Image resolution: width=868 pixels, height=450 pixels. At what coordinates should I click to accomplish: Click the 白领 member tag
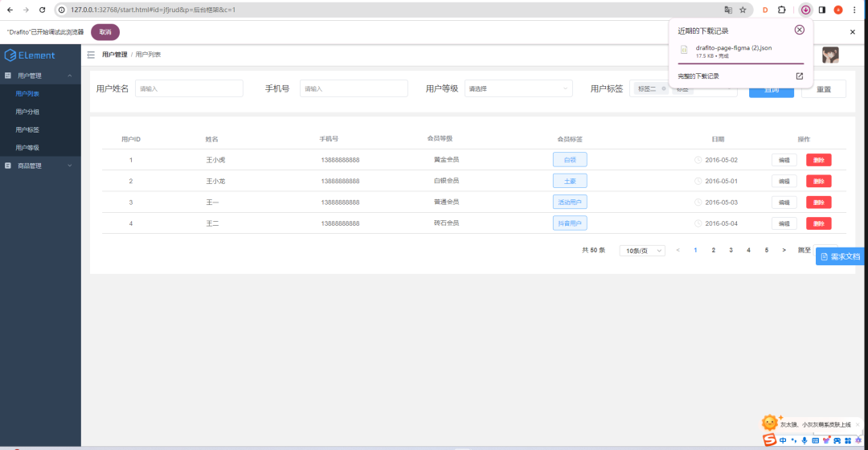(x=570, y=159)
